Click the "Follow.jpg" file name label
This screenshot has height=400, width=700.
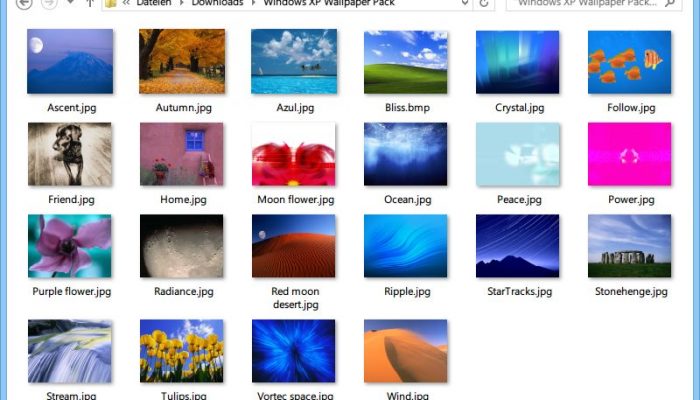tap(631, 108)
